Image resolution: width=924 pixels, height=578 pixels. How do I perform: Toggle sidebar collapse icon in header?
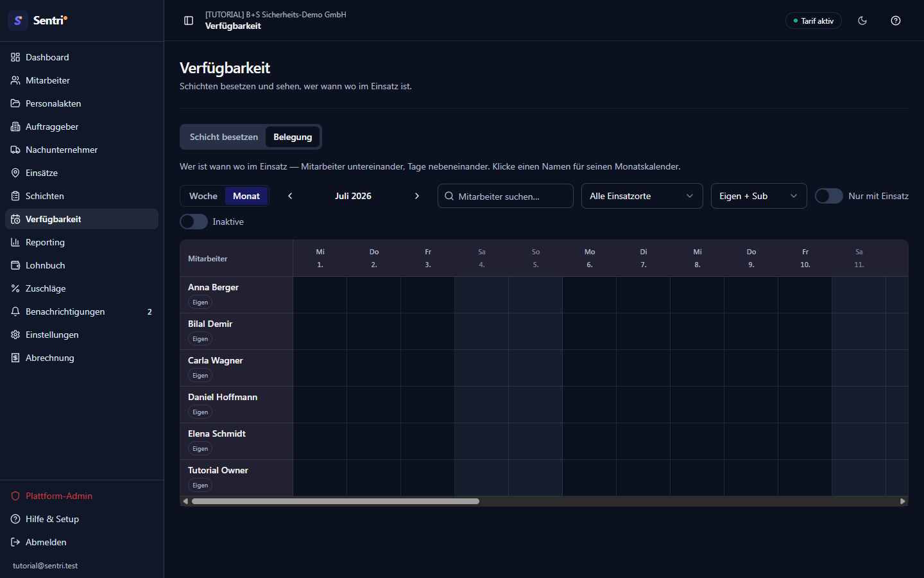tap(189, 21)
